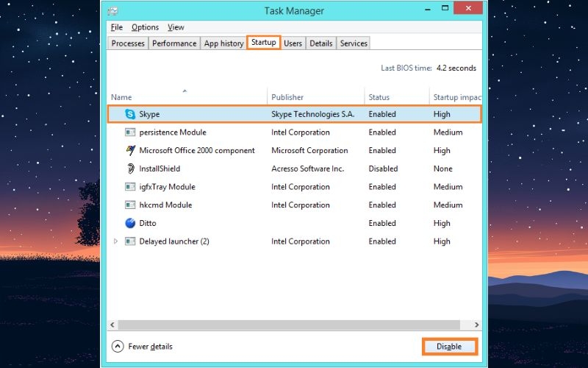This screenshot has height=368, width=588.
Task: Open the View menu
Action: [x=176, y=27]
